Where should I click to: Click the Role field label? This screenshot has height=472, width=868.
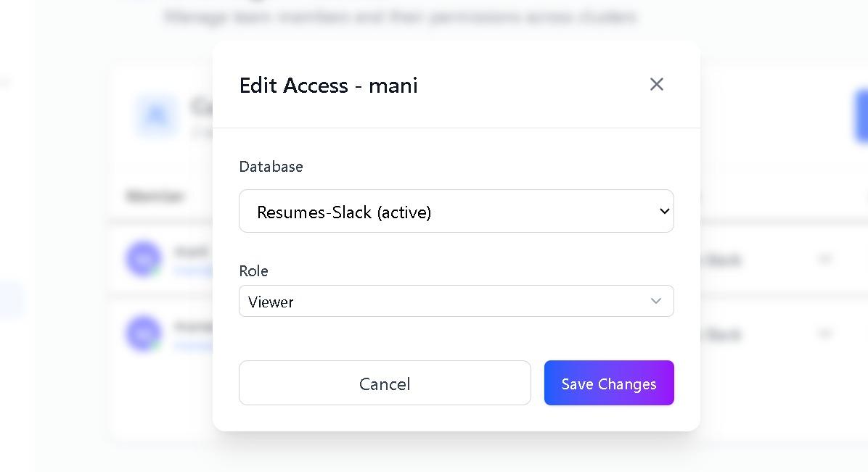[x=254, y=271]
